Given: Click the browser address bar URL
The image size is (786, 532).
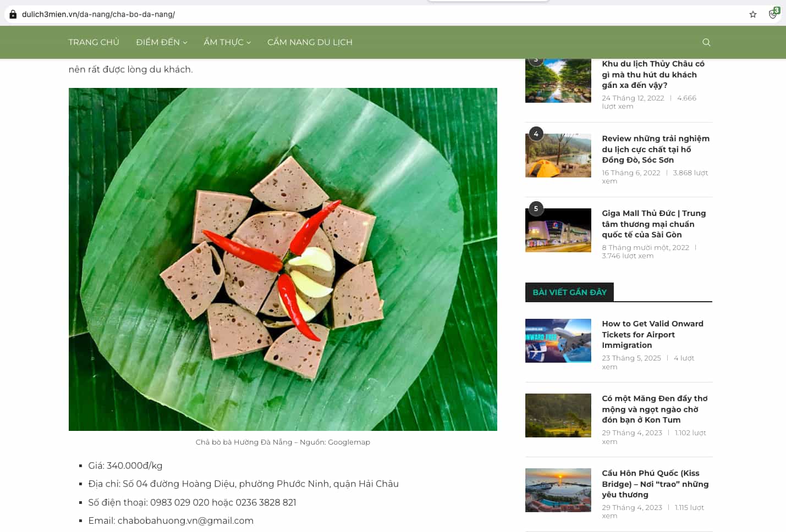Looking at the screenshot, I should (98, 14).
